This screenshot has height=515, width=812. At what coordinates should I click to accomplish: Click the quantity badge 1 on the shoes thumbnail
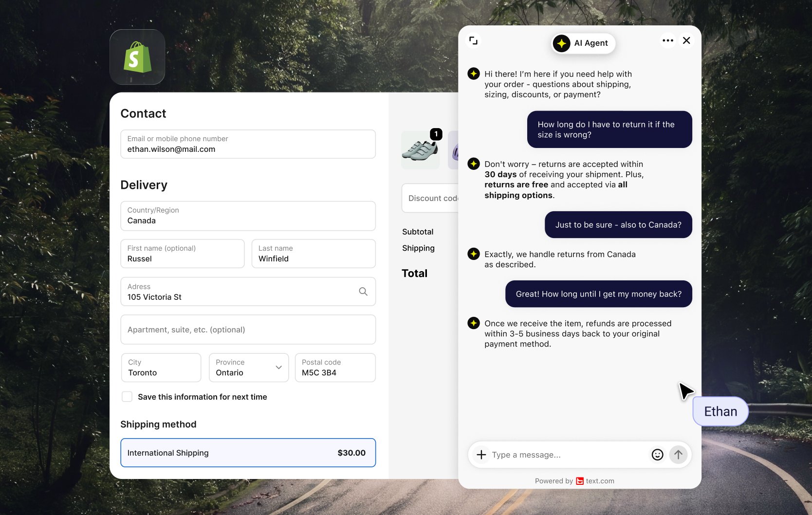pos(436,134)
